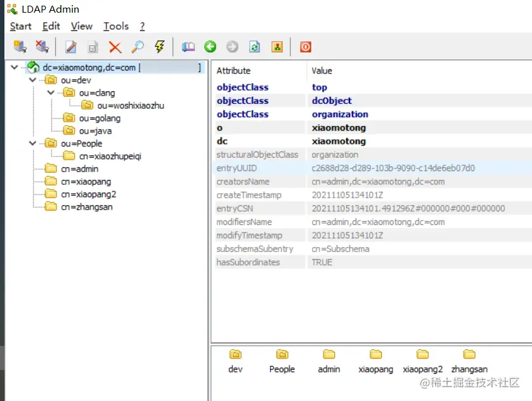Select ou=java in the tree
Screen dimensions: 532x401
click(x=95, y=131)
